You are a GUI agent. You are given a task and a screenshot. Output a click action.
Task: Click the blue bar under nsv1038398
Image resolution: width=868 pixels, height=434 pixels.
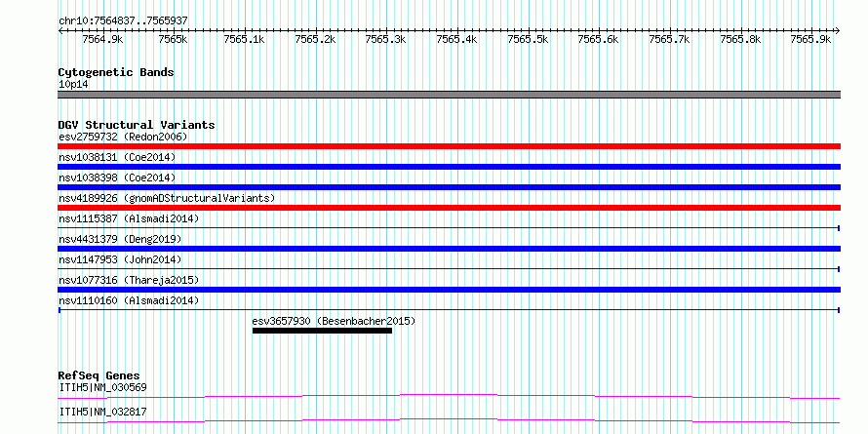450,187
